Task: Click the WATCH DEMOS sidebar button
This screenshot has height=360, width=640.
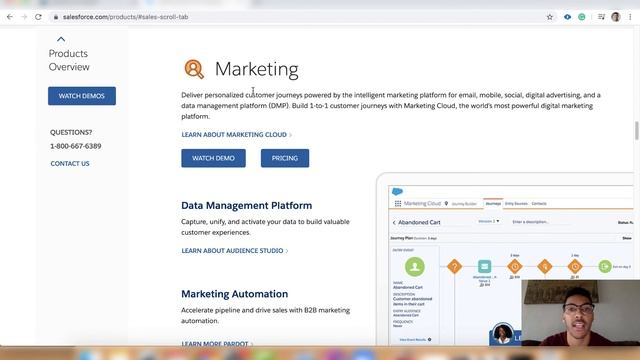Action: click(x=82, y=96)
